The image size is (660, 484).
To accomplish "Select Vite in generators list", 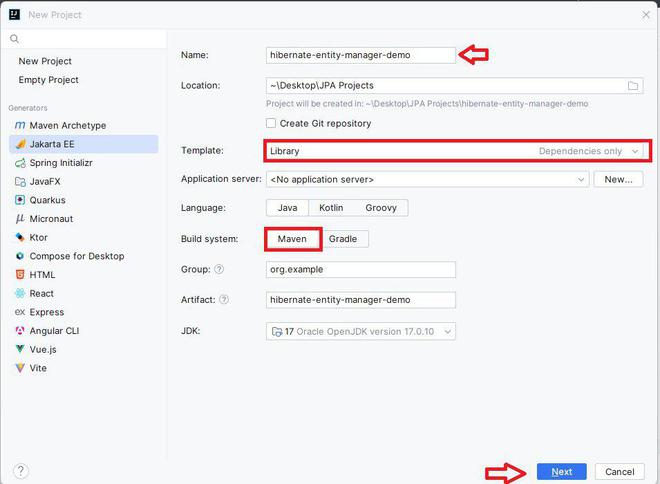I will (84, 368).
